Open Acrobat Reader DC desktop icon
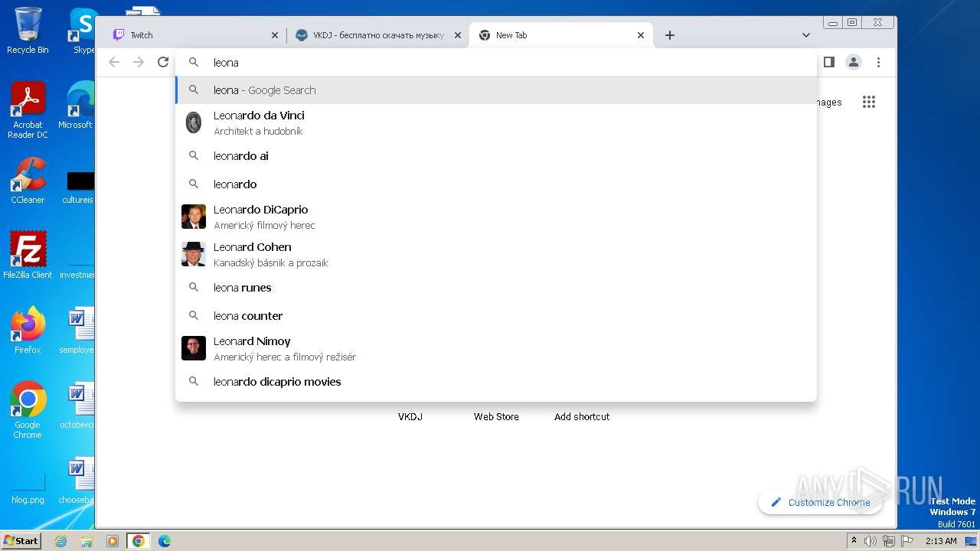 click(x=28, y=109)
